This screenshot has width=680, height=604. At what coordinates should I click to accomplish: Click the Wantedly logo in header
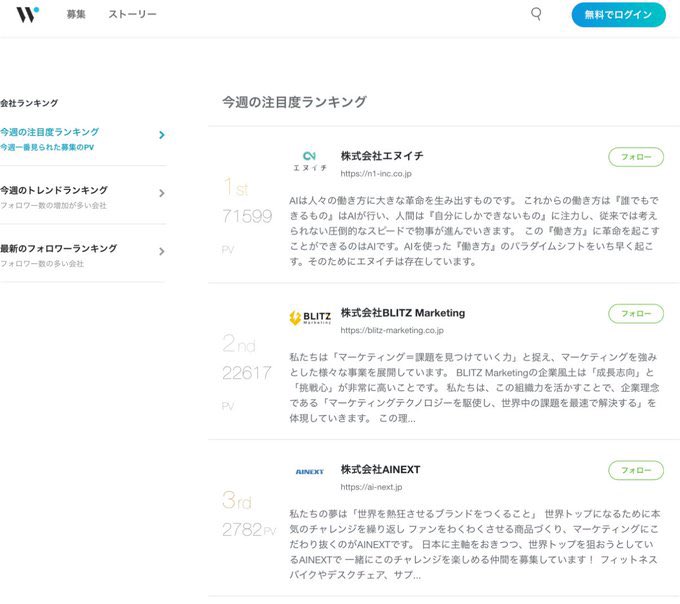coord(27,14)
